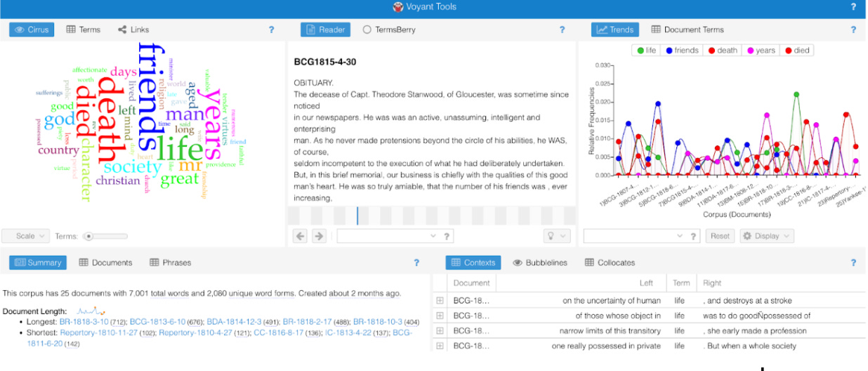The image size is (868, 371).
Task: Switch to the Collocates tab
Action: 610,263
